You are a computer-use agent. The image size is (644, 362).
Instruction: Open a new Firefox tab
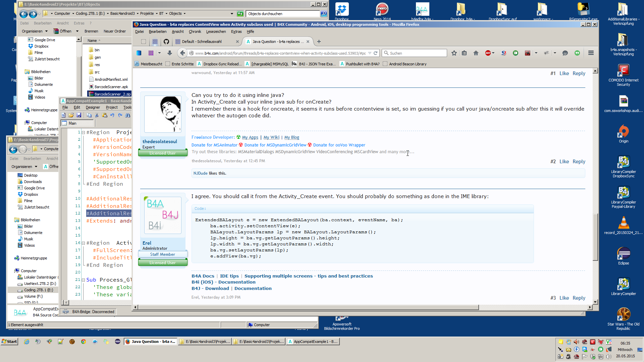pos(319,42)
